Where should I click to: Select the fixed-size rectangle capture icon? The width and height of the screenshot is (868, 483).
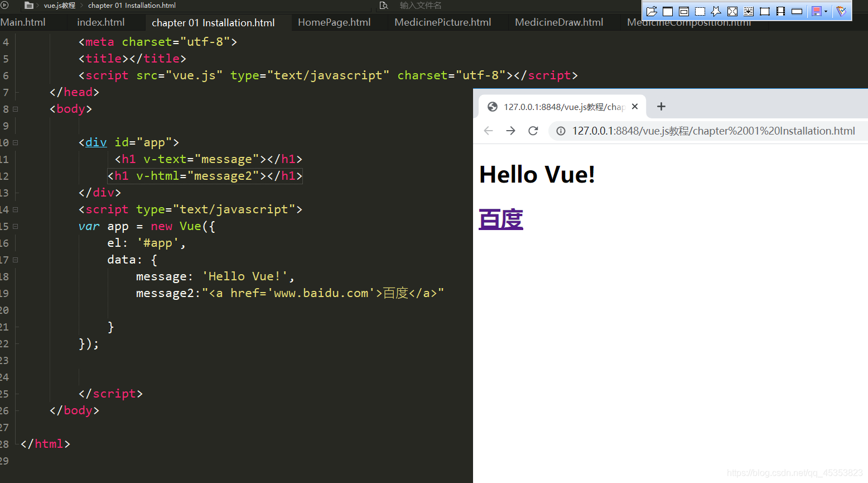point(765,11)
